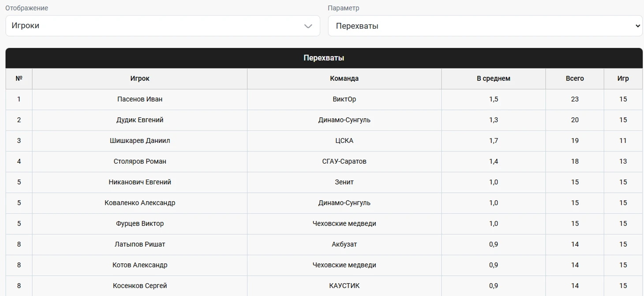Image resolution: width=644 pixels, height=296 pixels.
Task: Click Чеховские медведи in Котов Александр row
Action: pos(344,265)
